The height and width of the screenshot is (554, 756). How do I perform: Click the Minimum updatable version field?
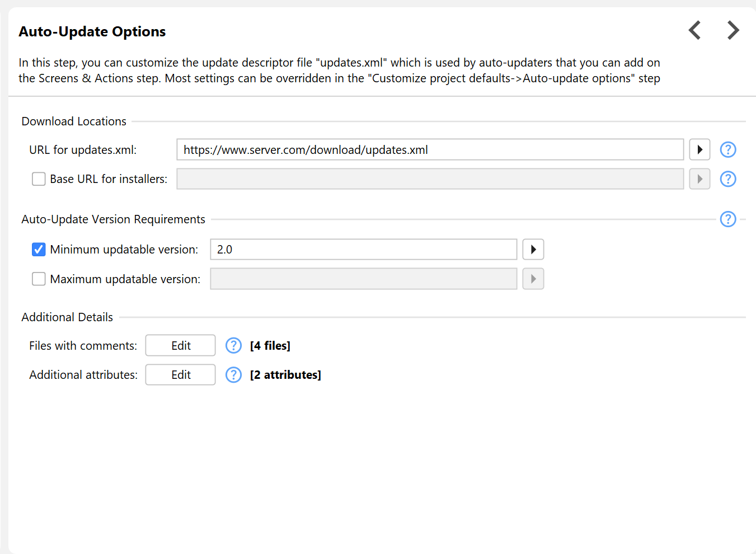pos(363,250)
